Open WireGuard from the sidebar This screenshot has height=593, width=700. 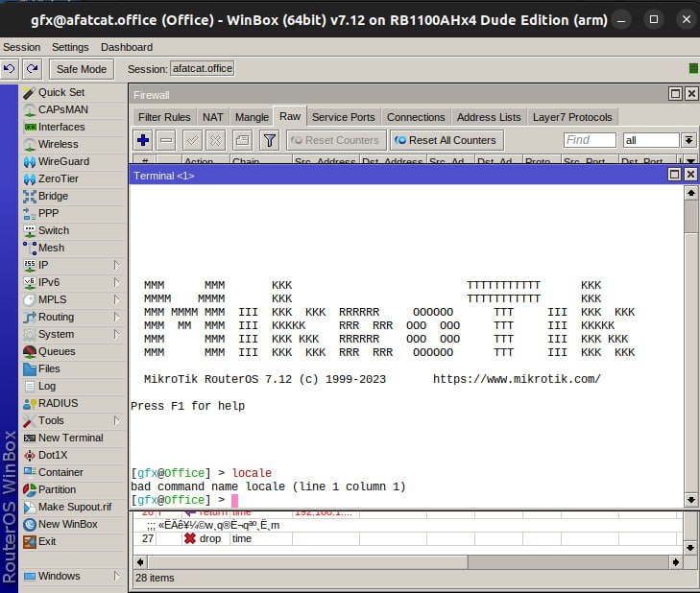63,161
